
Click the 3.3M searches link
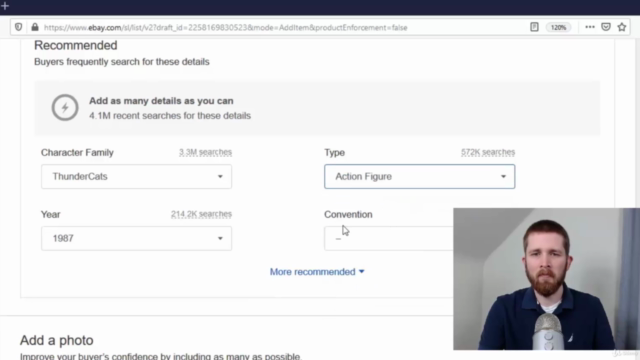pyautogui.click(x=205, y=152)
